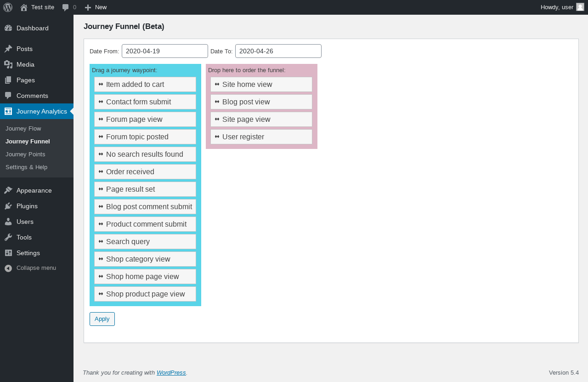Screen dimensions: 588x382
Task: Follow the WordPress footer link
Action: point(171,372)
